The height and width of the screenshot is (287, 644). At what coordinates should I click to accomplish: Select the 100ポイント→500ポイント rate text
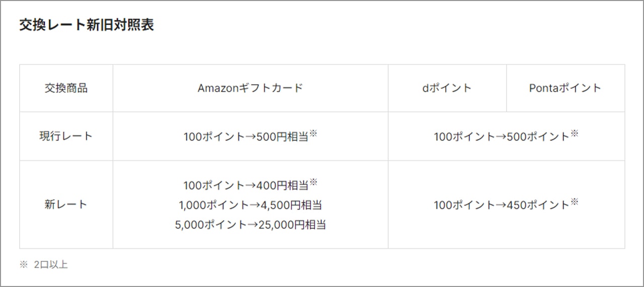click(x=502, y=136)
